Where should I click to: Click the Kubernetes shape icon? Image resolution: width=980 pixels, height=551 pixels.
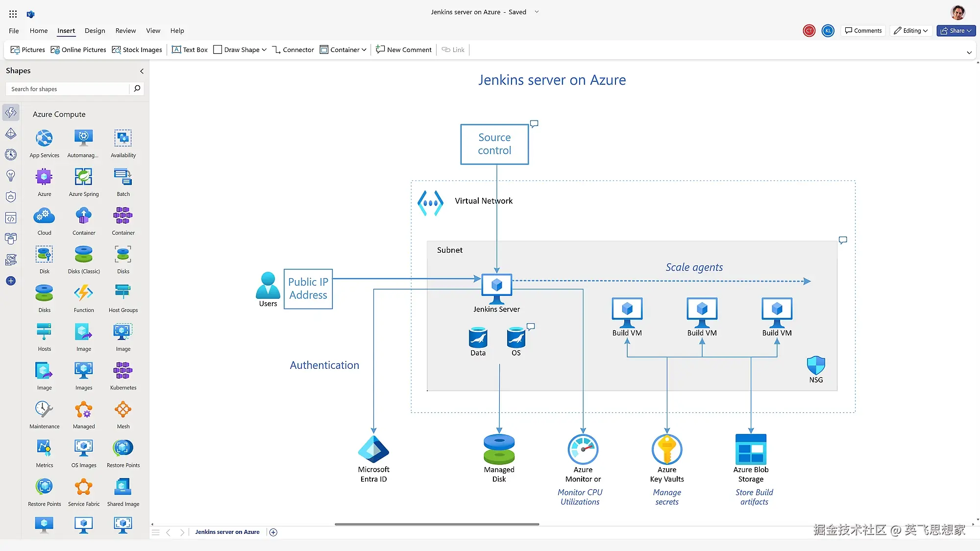click(123, 371)
